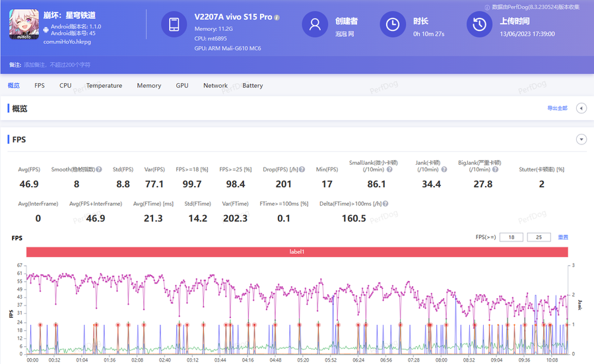The width and height of the screenshot is (594, 364).
Task: Click the CPU: mt6895 text
Action: (211, 39)
